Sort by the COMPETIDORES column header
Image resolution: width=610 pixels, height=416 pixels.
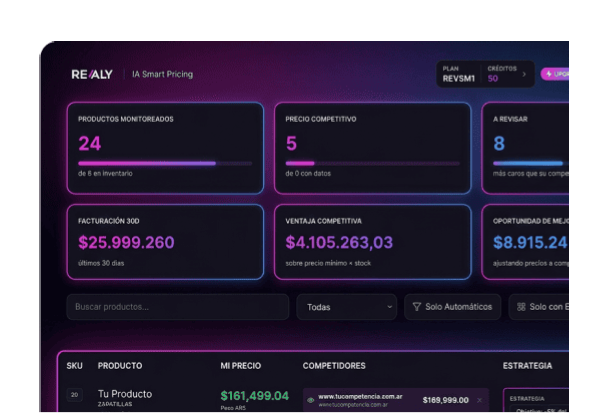point(334,366)
